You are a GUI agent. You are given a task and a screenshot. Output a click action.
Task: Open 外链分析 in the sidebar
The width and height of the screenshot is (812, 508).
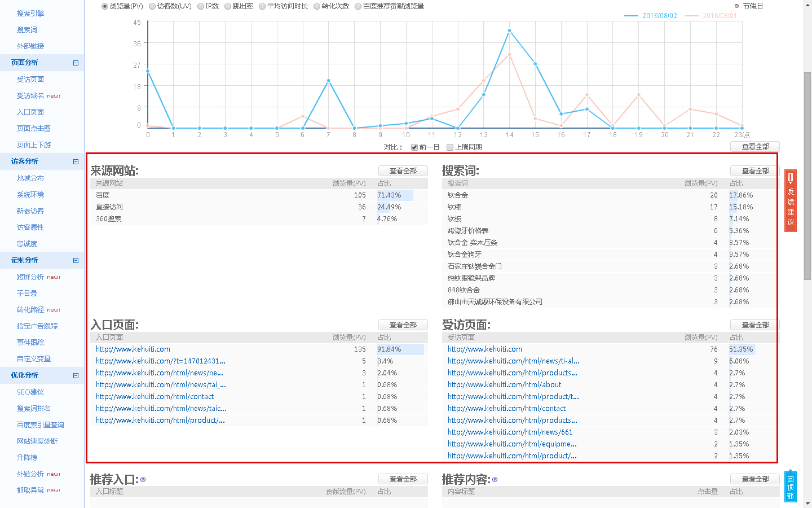(x=30, y=474)
